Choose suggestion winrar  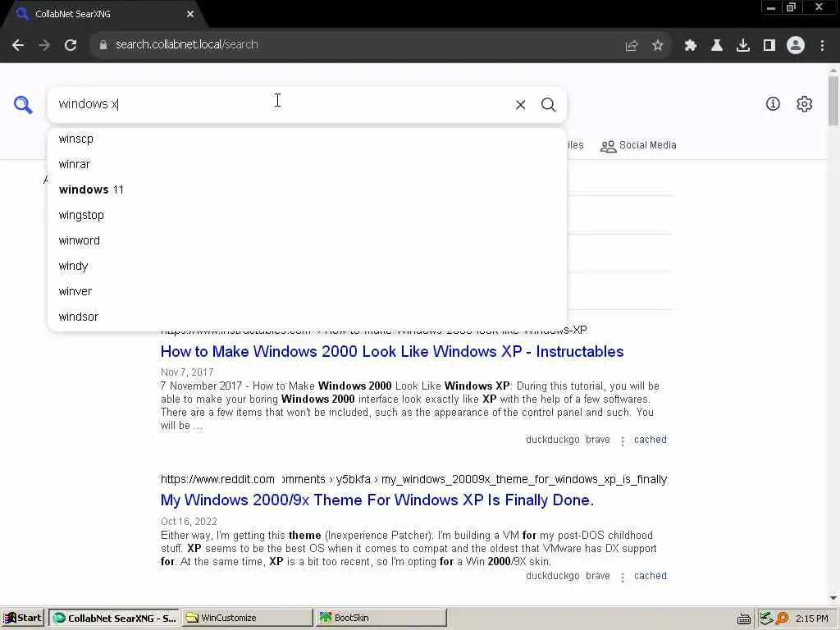(x=307, y=164)
